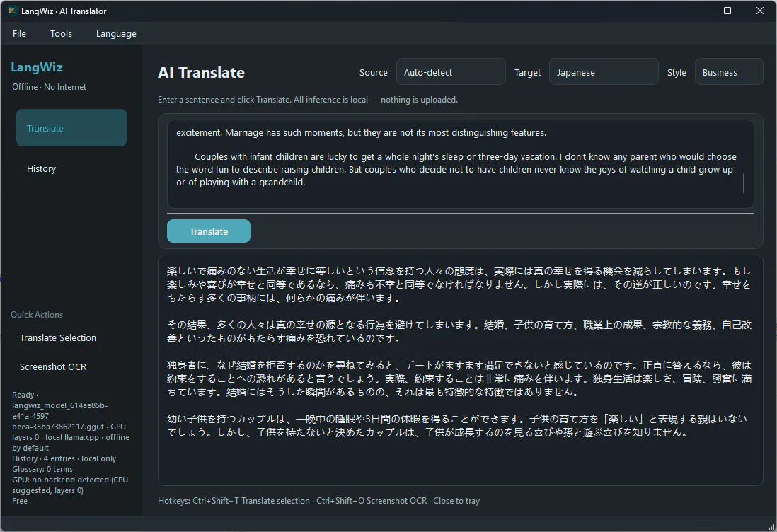Select the Translate sidebar tab
The image size is (777, 532).
point(71,128)
